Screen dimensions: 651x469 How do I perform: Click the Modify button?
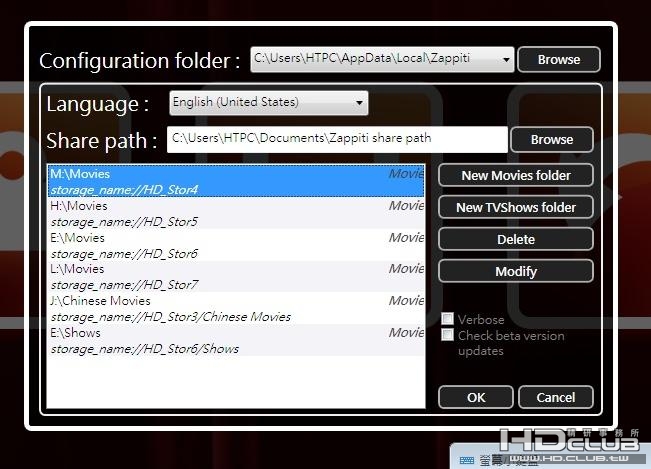[516, 271]
